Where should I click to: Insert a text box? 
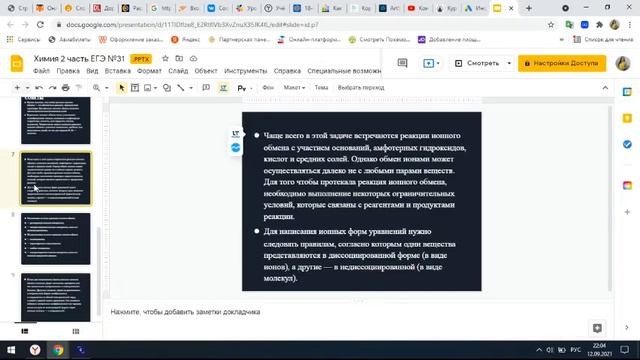pos(135,88)
